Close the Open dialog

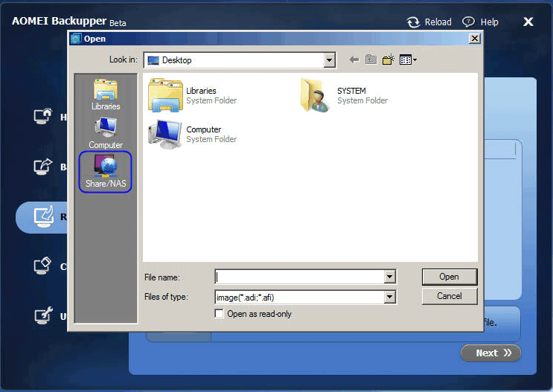[x=475, y=39]
